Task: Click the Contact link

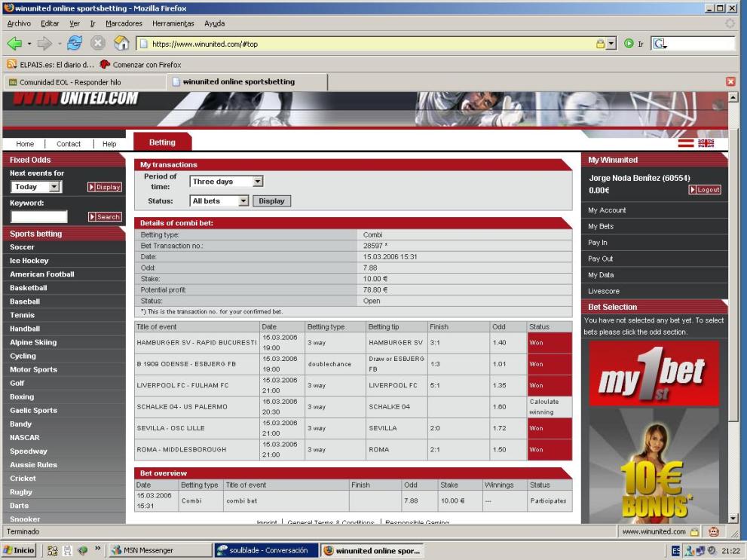Action: (x=69, y=144)
